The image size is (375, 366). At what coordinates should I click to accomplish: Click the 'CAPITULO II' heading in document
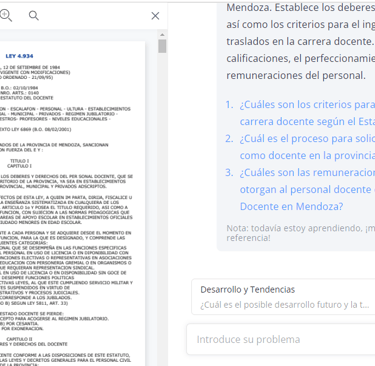pos(19,339)
